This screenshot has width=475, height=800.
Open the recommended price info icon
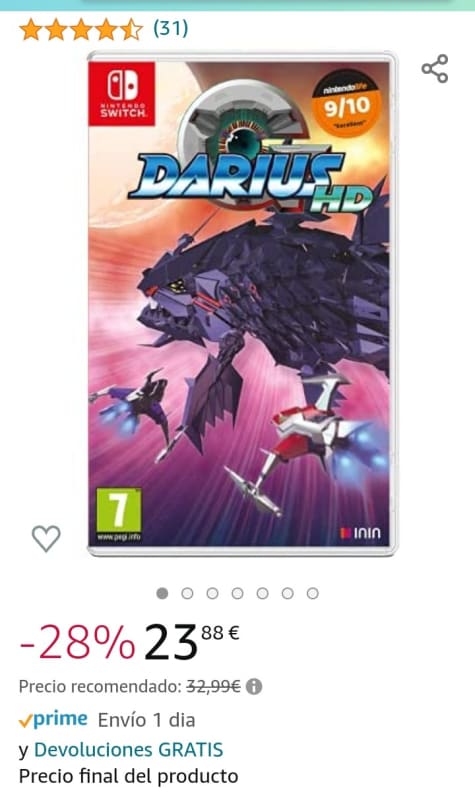tap(254, 687)
